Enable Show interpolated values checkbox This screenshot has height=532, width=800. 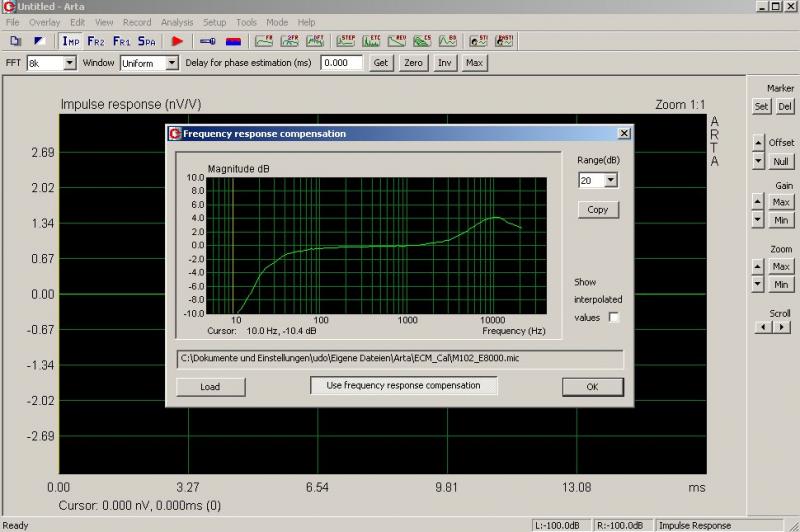tap(614, 317)
